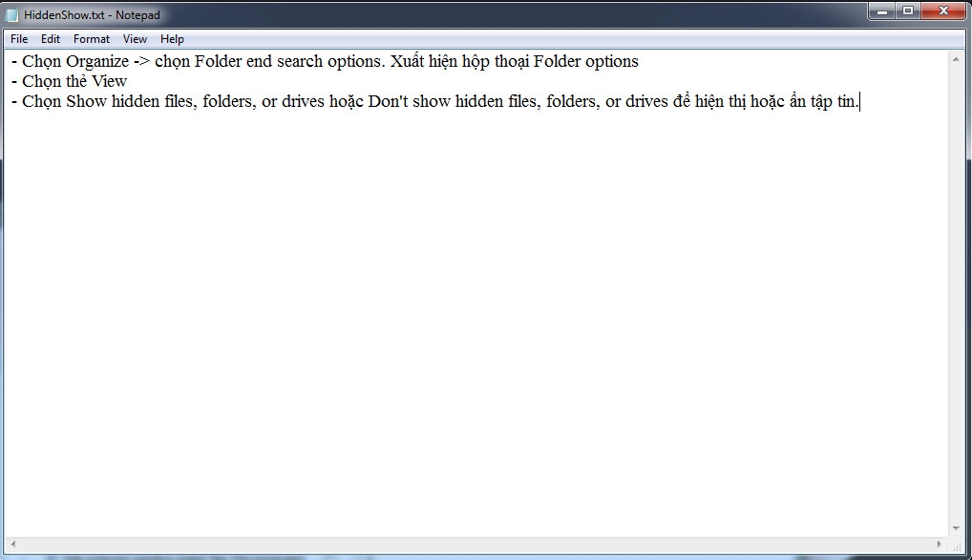Open the View menu in menu bar
This screenshot has width=972, height=560.
coord(135,39)
